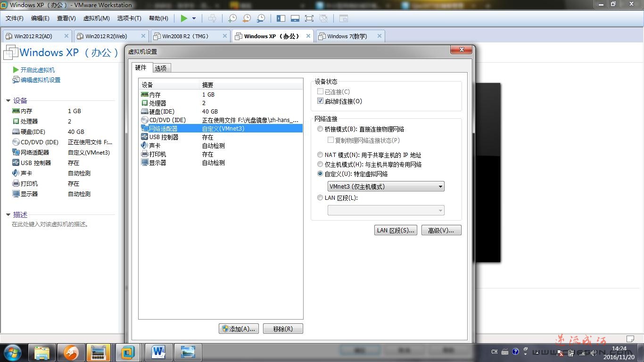Select the CD/DVD (IDE) row in the settings list

tap(221, 120)
